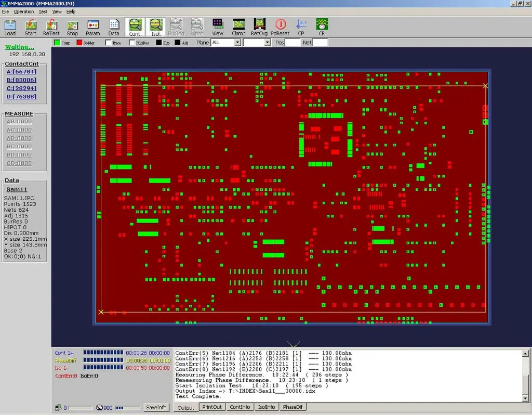Open the Param settings icon
This screenshot has height=415, width=532.
(93, 27)
